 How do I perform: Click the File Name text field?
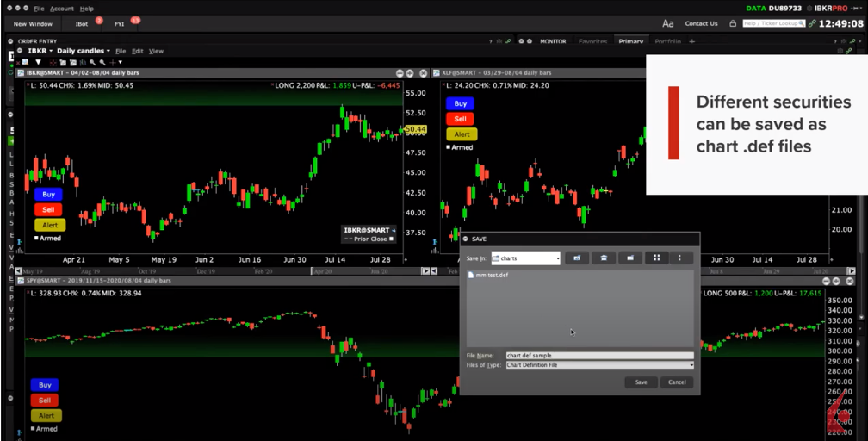click(x=598, y=355)
